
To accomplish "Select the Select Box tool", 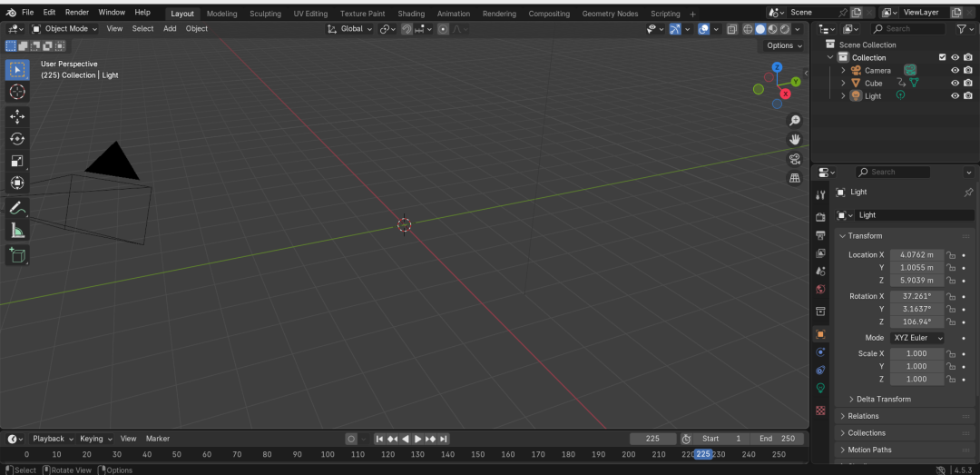I will 17,69.
